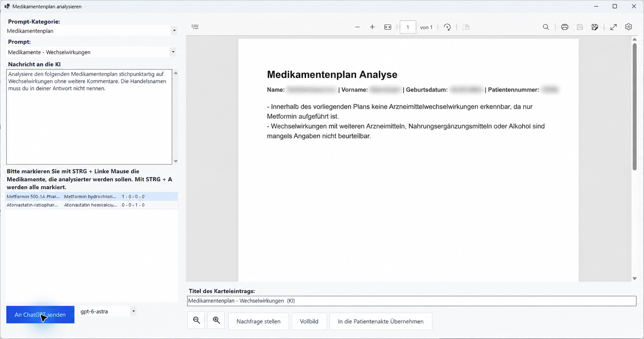Open PDF viewer settings gear icon
644x339 pixels.
point(629,27)
